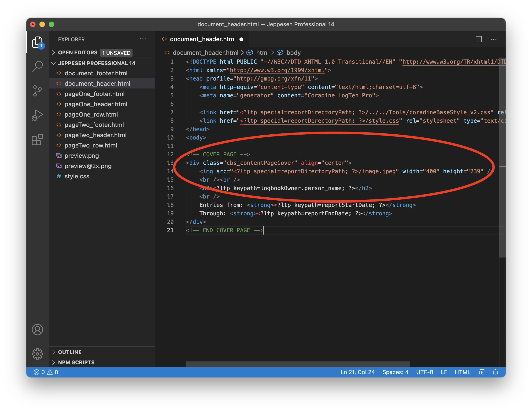
Task: Open Explorer Views and More Actions ellipsis
Action: 143,39
